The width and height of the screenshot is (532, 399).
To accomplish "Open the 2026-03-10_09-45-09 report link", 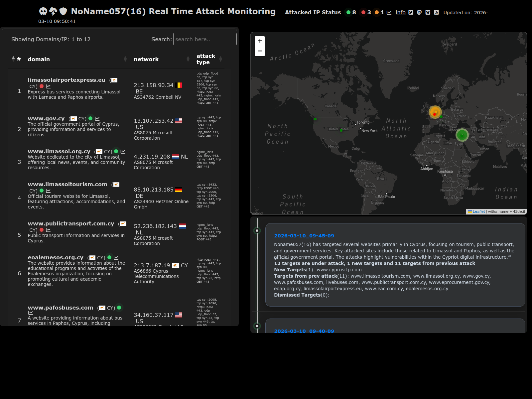I will pos(304,236).
